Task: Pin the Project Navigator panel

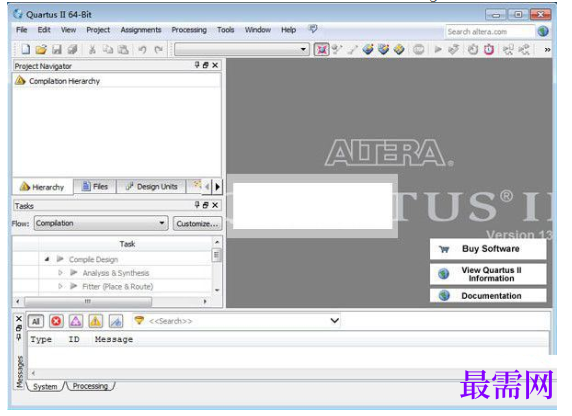Action: [x=197, y=65]
